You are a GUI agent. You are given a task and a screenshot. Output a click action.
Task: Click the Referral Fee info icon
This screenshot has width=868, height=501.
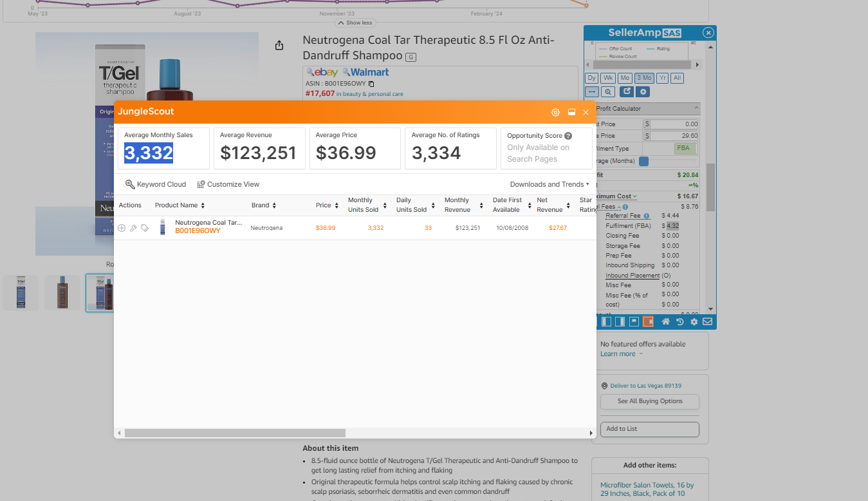647,216
